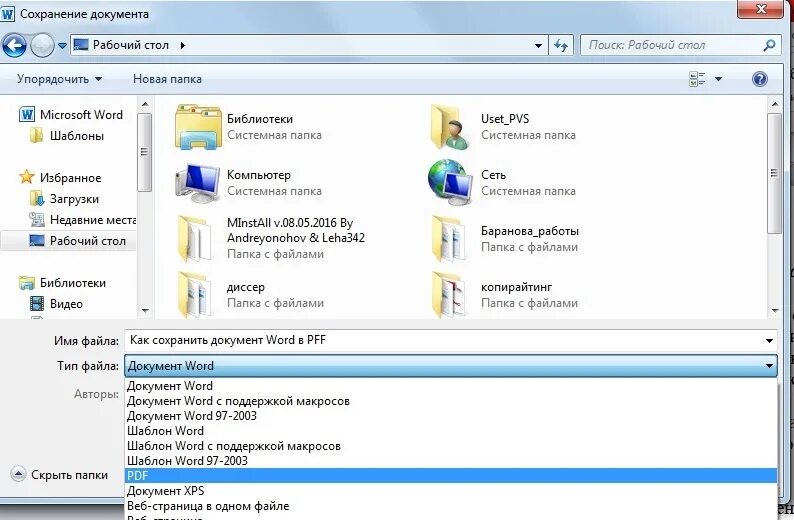The image size is (794, 520).
Task: Click file list scroll down arrow
Action: pyautogui.click(x=775, y=310)
